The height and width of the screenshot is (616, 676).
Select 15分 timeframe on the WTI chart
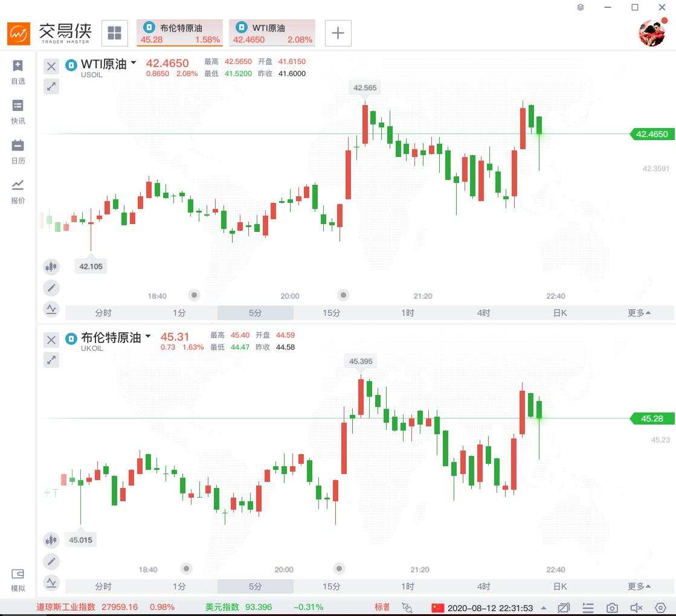tap(331, 313)
